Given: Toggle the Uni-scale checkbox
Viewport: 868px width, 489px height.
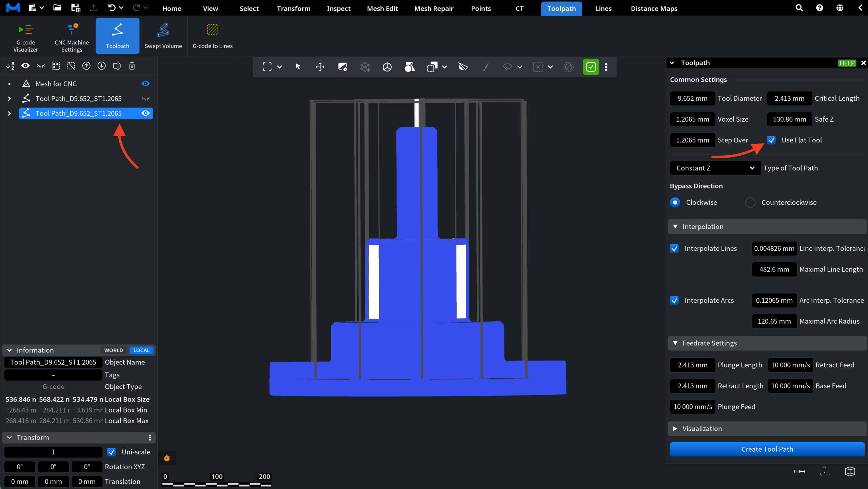Looking at the screenshot, I should (x=111, y=452).
